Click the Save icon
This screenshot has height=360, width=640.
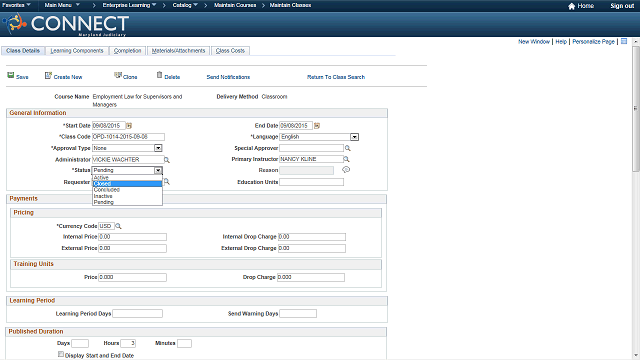[11, 76]
